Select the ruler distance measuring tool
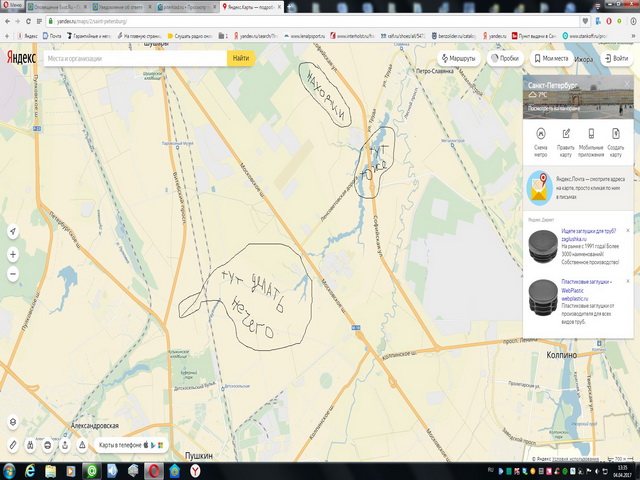 point(13,444)
